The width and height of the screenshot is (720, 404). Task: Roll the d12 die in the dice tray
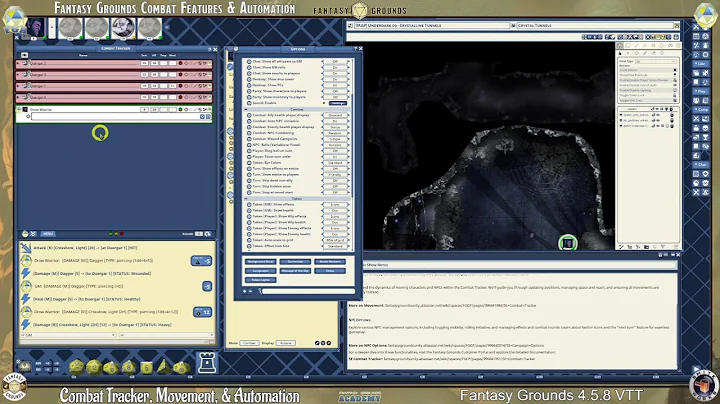point(94,367)
